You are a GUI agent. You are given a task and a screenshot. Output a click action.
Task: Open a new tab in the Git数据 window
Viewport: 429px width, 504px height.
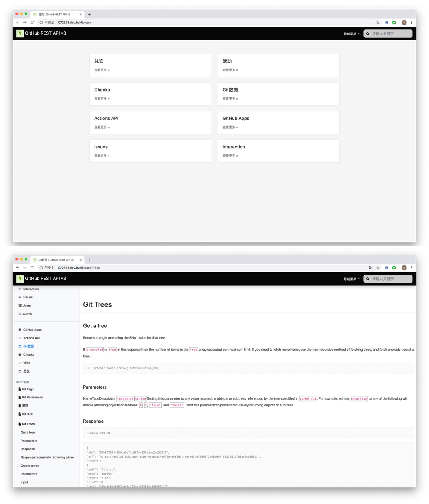click(x=89, y=260)
